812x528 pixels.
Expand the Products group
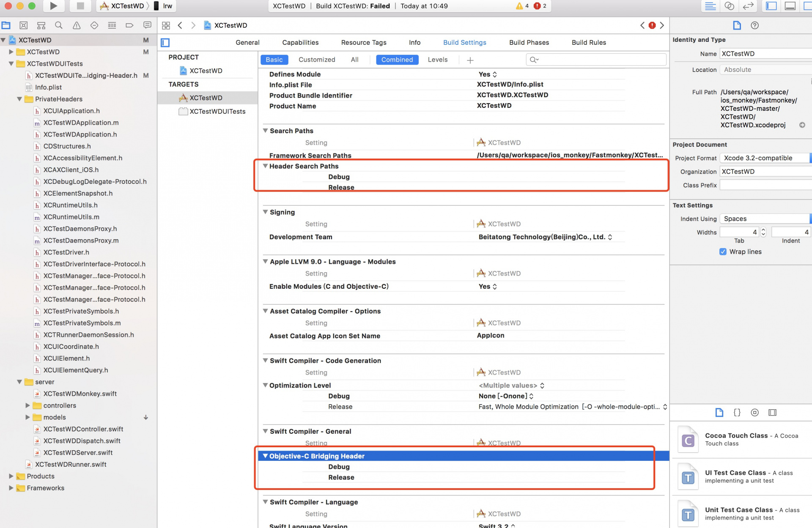click(x=11, y=476)
